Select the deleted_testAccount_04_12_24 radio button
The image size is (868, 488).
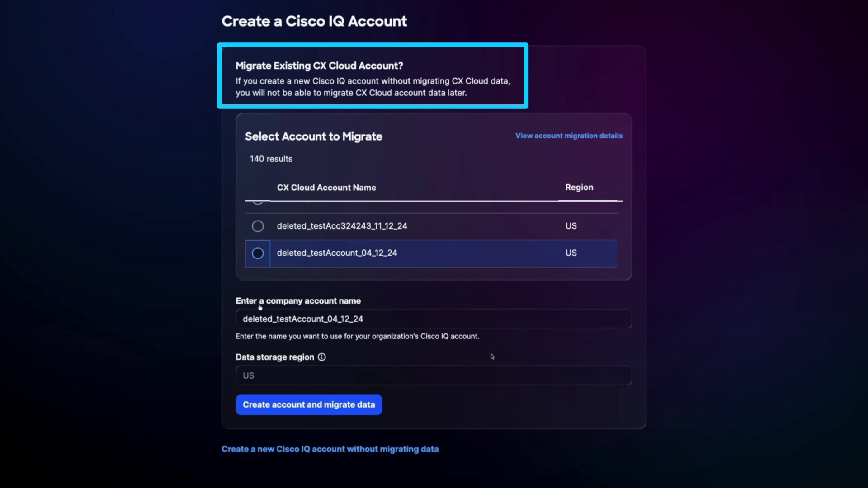[x=258, y=253]
